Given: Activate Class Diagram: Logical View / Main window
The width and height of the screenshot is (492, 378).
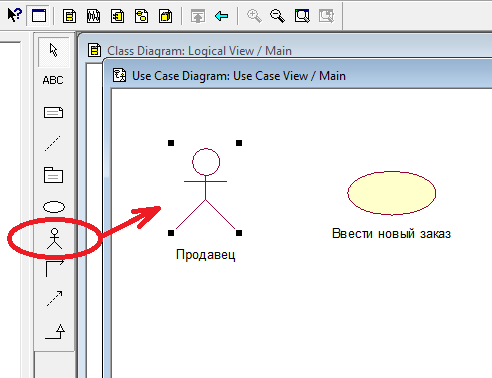Looking at the screenshot, I should [199, 51].
